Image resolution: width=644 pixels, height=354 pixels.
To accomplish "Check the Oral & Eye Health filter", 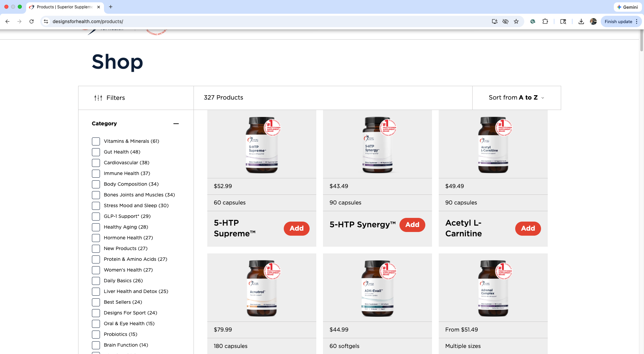I will pyautogui.click(x=96, y=324).
